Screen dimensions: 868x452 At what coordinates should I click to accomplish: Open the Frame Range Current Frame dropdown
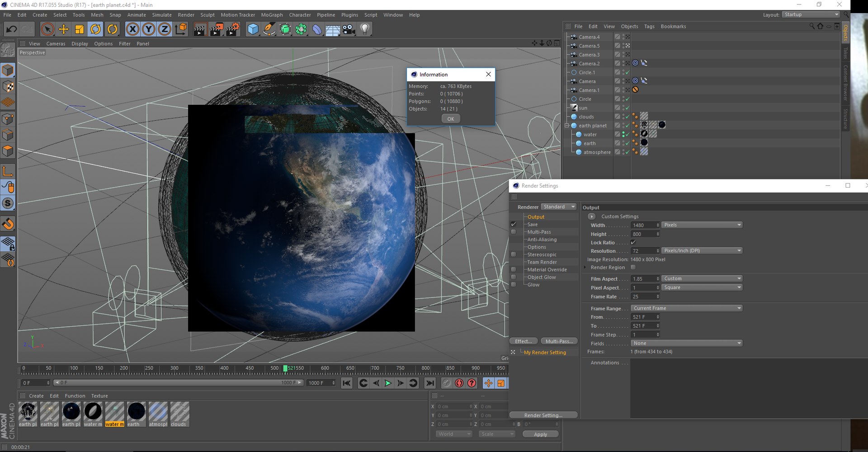[687, 308]
